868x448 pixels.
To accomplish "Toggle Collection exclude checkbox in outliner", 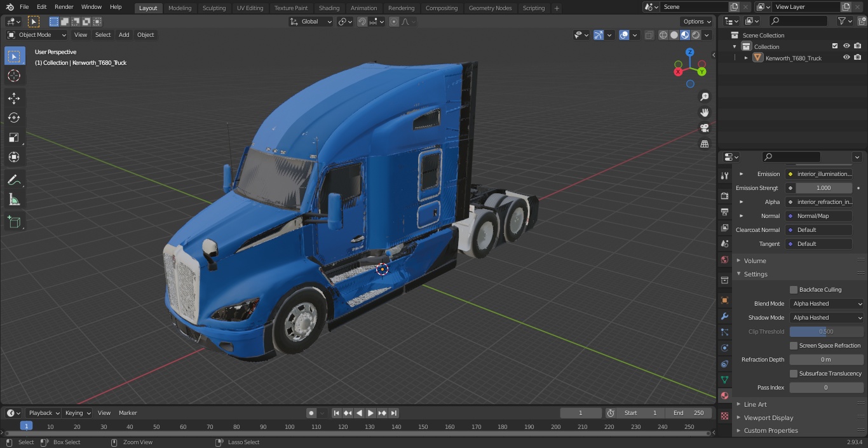I will click(x=835, y=46).
